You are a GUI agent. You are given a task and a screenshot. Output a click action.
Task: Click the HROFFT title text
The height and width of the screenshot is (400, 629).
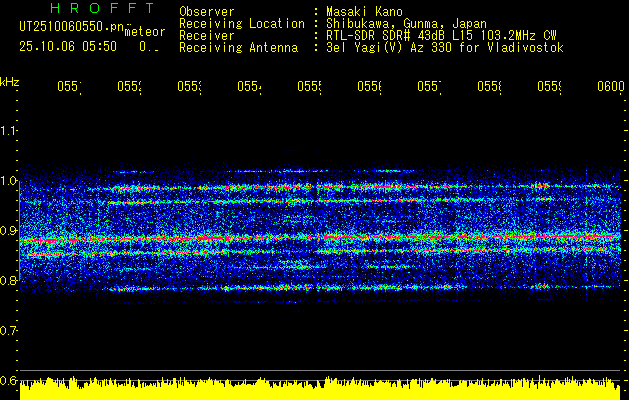click(103, 8)
